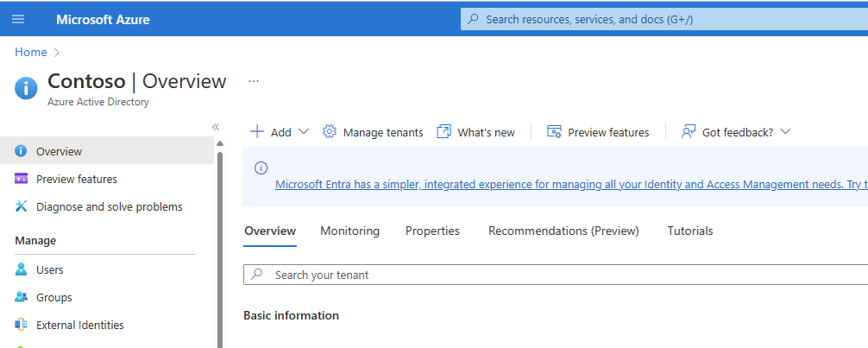Switch to the Tutorials tab
The width and height of the screenshot is (868, 348).
click(690, 231)
